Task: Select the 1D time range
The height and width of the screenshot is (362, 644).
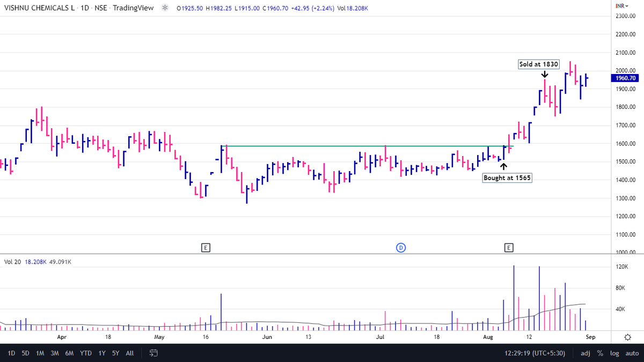Action: [11, 353]
